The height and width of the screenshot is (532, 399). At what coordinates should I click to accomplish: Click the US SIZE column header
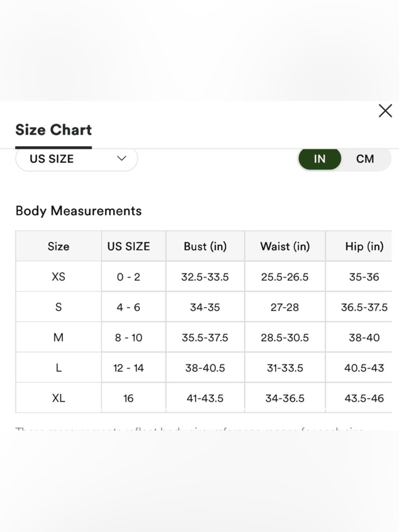(x=128, y=246)
